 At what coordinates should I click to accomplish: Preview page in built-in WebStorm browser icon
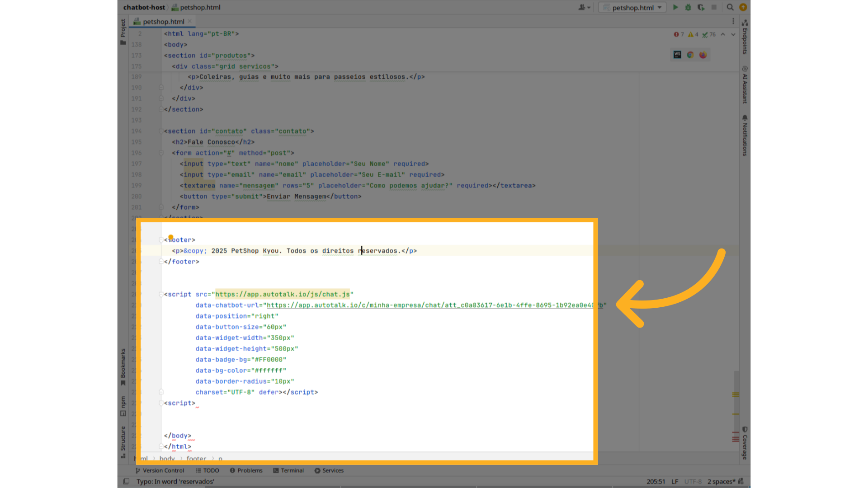677,55
